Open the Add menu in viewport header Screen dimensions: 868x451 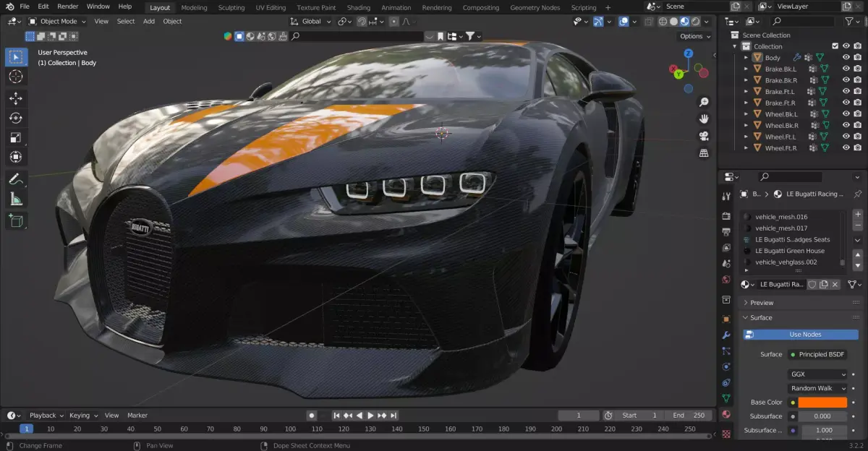click(x=149, y=21)
